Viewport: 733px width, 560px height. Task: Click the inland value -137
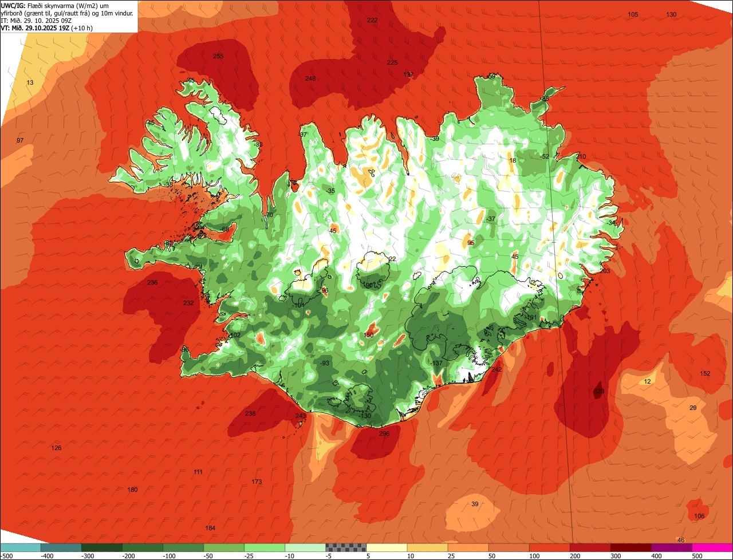[436, 364]
